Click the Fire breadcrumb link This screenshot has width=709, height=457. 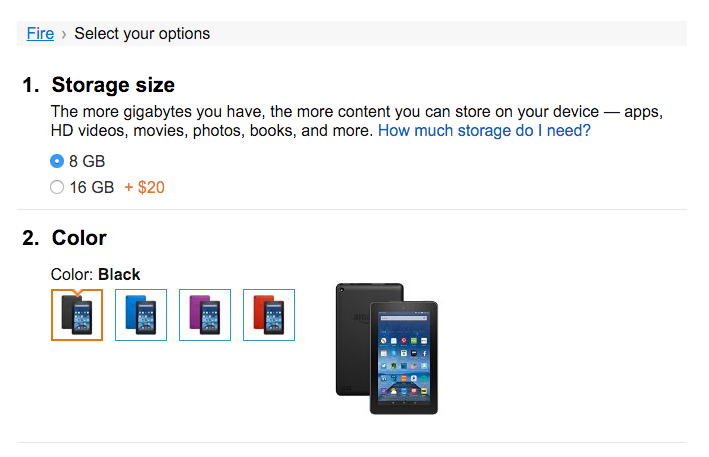[40, 34]
